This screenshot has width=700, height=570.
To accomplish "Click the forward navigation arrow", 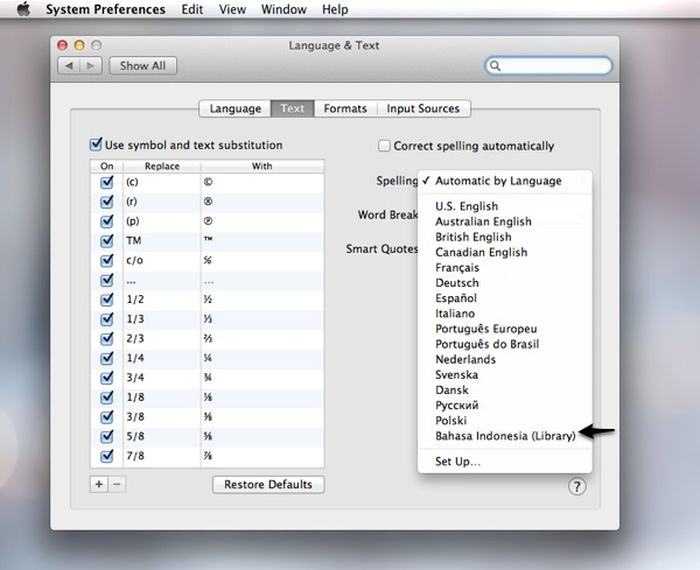I will (x=91, y=66).
